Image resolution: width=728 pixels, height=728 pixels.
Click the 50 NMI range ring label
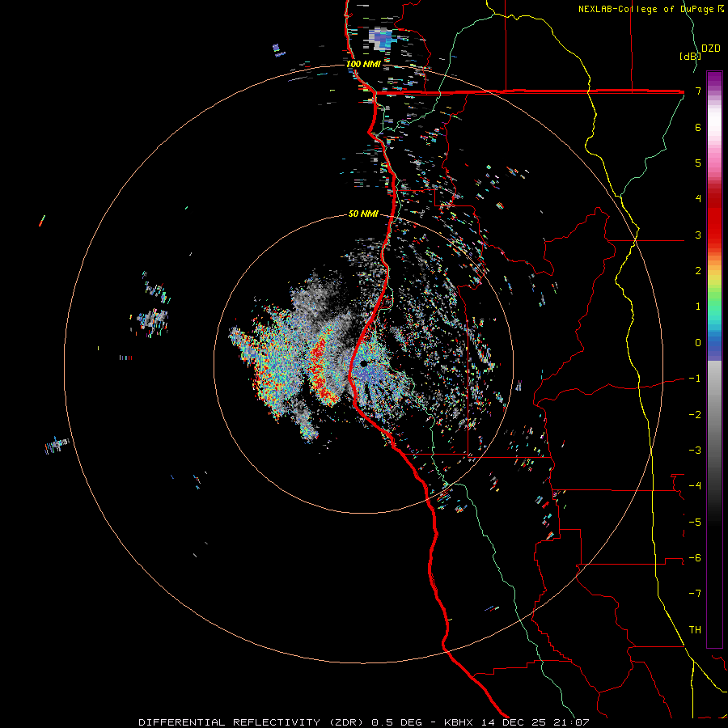[x=363, y=214]
